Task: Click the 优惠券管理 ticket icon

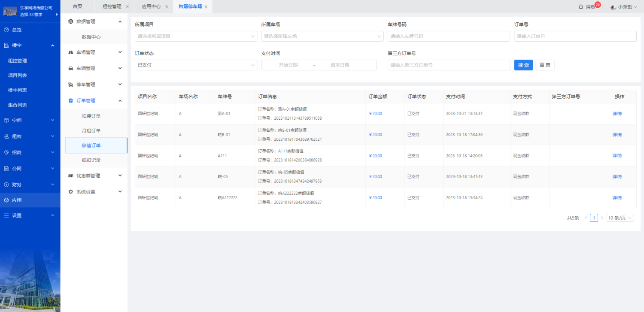Action: 71,176
